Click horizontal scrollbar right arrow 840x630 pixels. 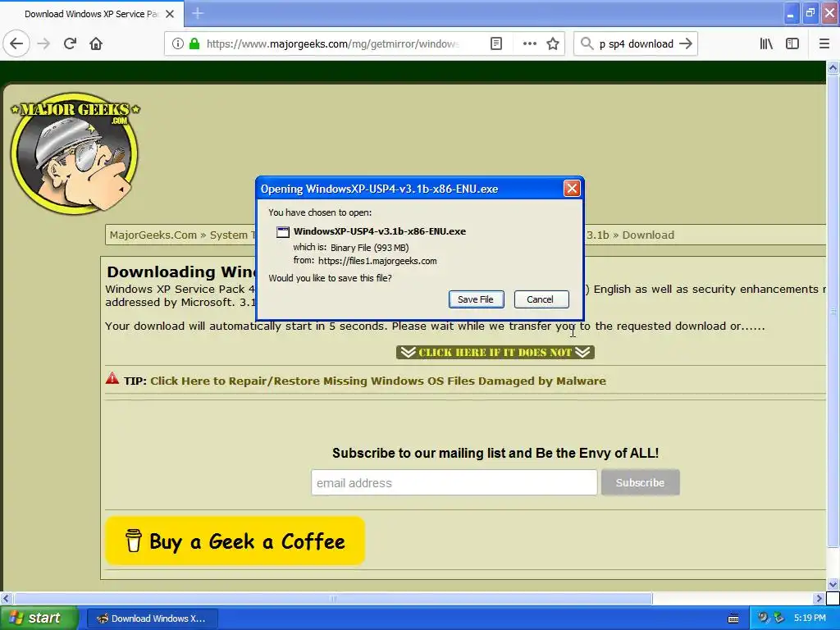[x=819, y=598]
